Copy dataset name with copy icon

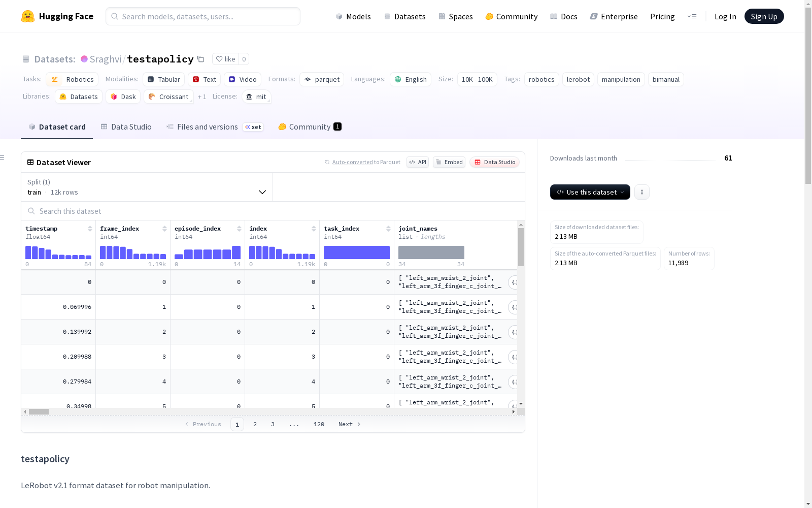200,59
